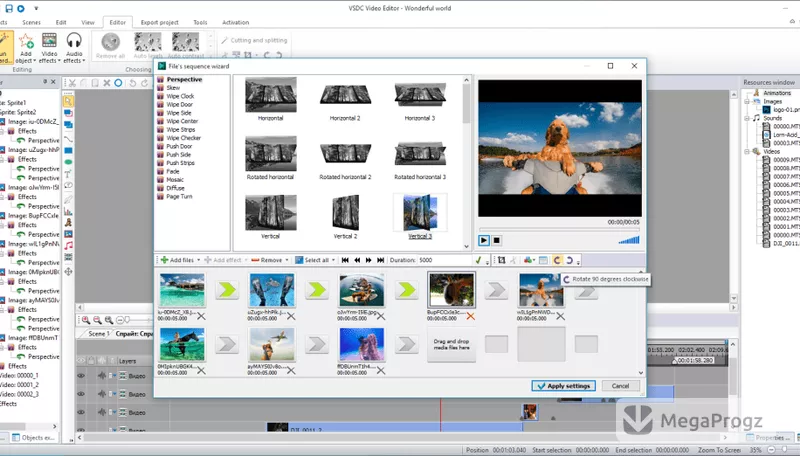Remove the BupFCC file with orange X
This screenshot has width=800, height=456.
pyautogui.click(x=470, y=316)
